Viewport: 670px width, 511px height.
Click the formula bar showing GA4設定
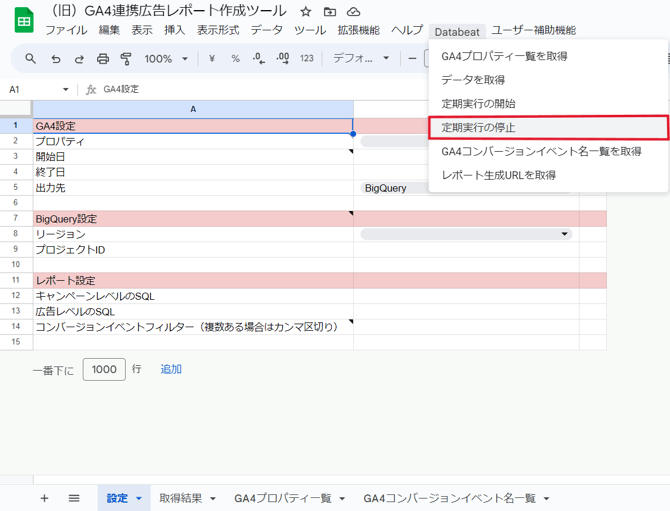tap(121, 89)
